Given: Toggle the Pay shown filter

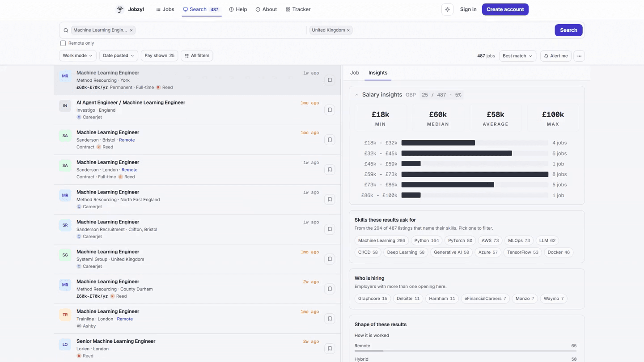Looking at the screenshot, I should [x=159, y=56].
